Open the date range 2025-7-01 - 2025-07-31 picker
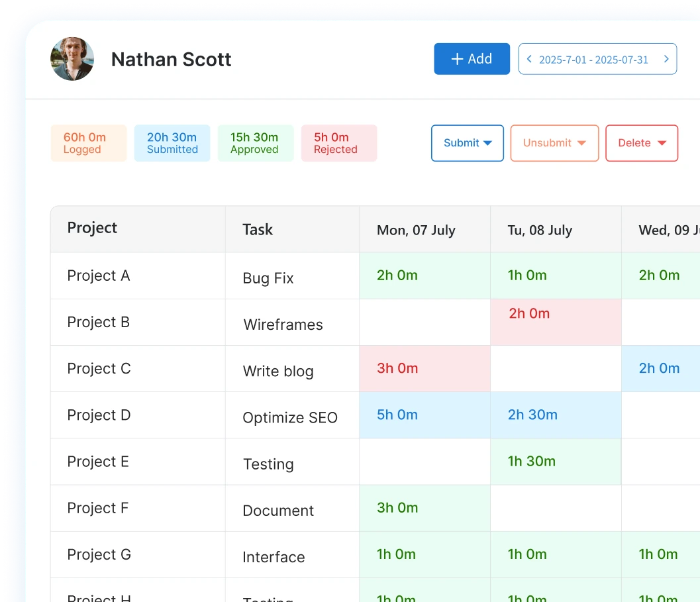 tap(595, 58)
